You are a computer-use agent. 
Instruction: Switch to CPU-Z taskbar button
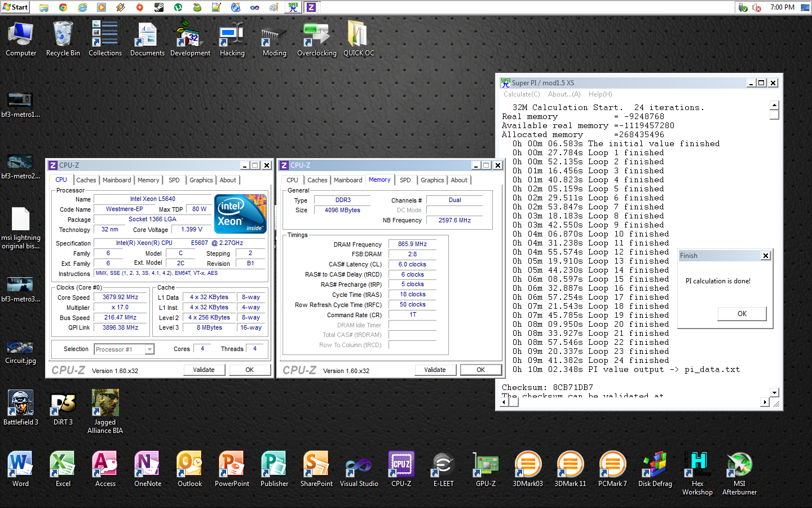pyautogui.click(x=311, y=7)
